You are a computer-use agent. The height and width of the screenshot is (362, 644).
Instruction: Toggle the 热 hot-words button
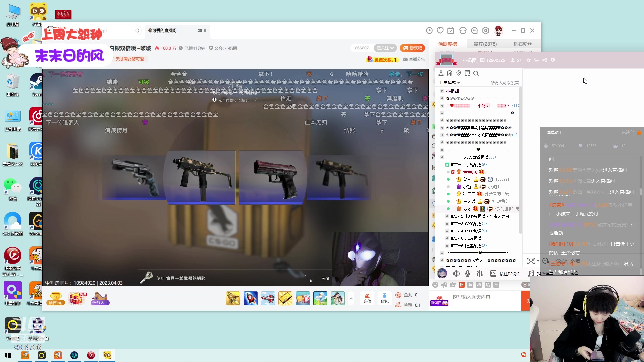(488, 285)
